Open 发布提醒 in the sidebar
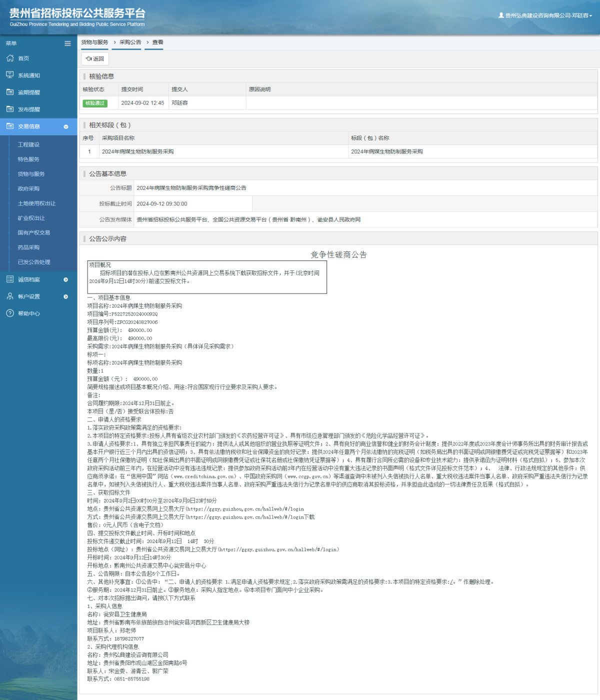600x700 pixels. pos(29,109)
